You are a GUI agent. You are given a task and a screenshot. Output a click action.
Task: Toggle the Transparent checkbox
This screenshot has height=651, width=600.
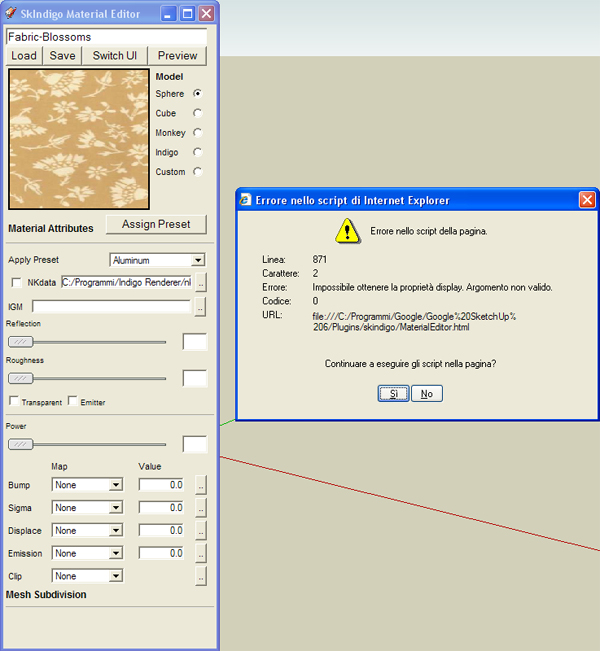(14, 401)
